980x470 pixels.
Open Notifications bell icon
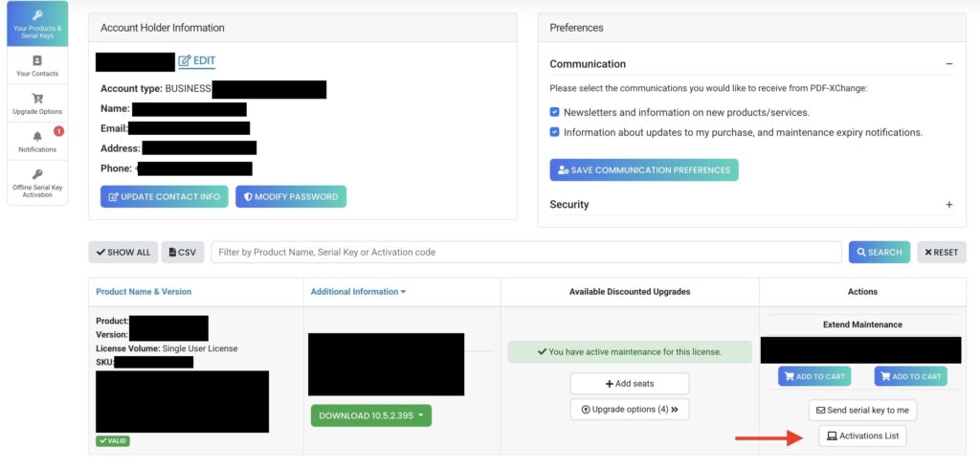click(x=37, y=137)
